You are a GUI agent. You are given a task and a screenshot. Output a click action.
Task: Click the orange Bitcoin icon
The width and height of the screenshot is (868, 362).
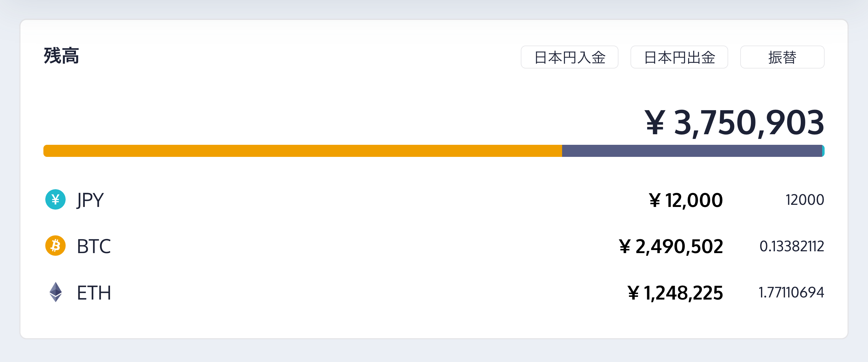(55, 246)
